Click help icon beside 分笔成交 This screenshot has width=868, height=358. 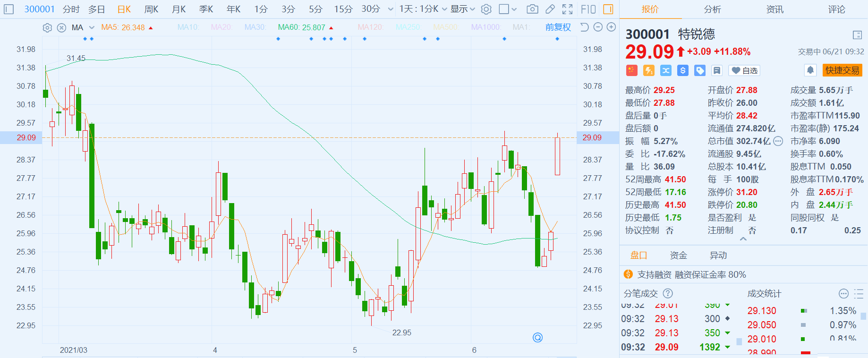pos(668,294)
